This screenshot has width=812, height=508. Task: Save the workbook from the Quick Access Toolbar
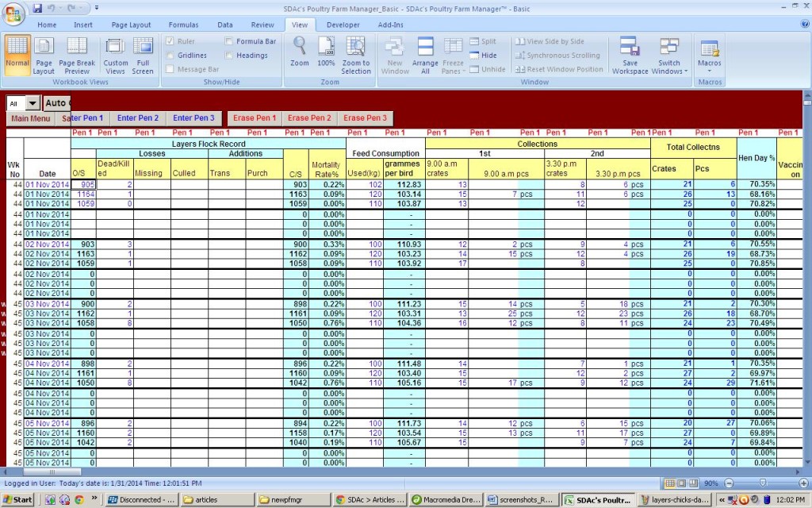(37, 8)
